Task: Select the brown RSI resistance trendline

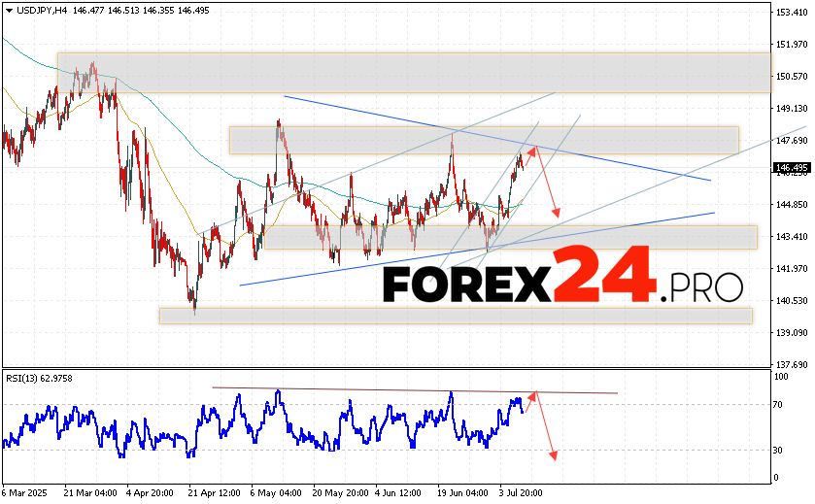Action: (x=418, y=390)
